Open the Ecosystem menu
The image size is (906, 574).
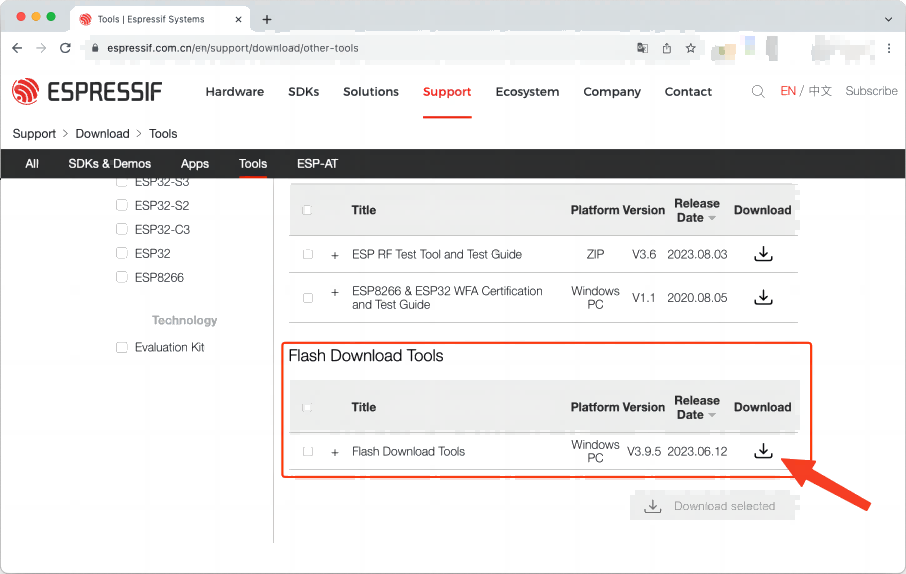(528, 91)
